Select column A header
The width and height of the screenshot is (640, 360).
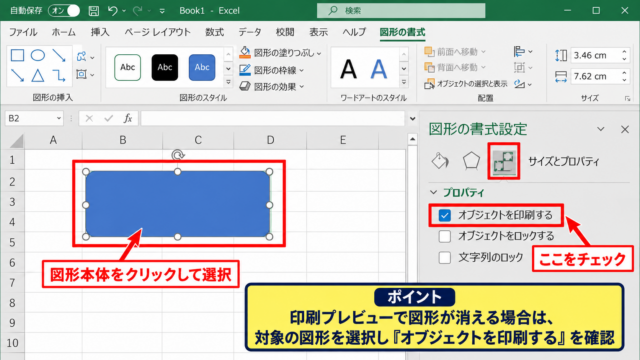click(53, 140)
